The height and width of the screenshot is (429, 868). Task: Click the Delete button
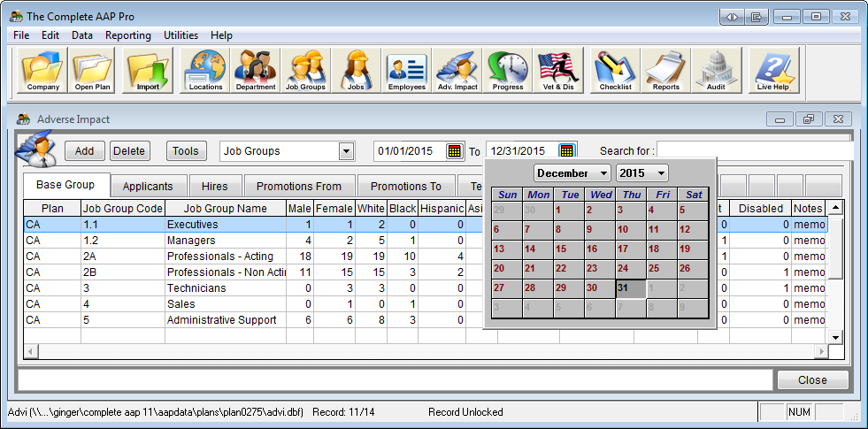(x=129, y=151)
